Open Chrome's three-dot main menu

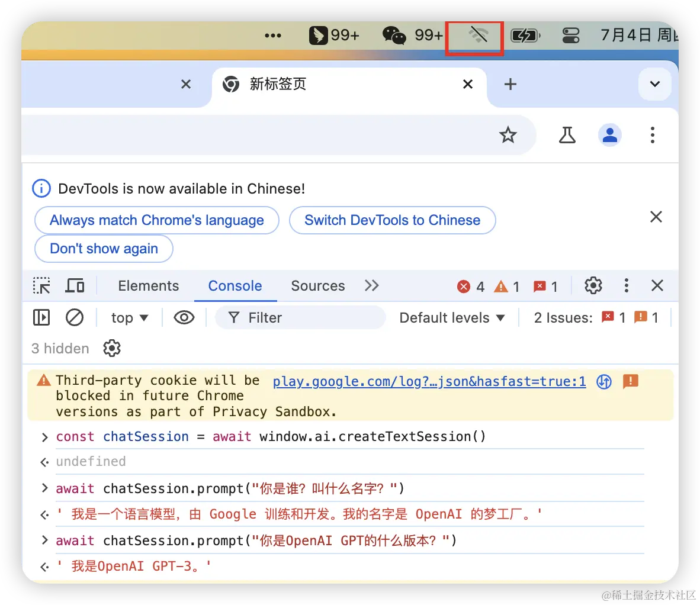(652, 135)
